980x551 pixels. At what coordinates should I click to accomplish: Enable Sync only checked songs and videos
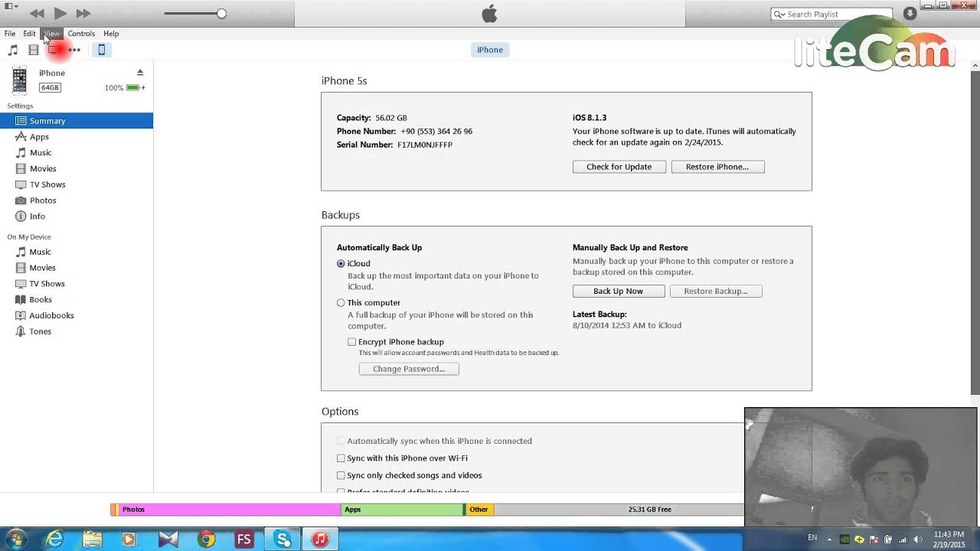coord(341,475)
